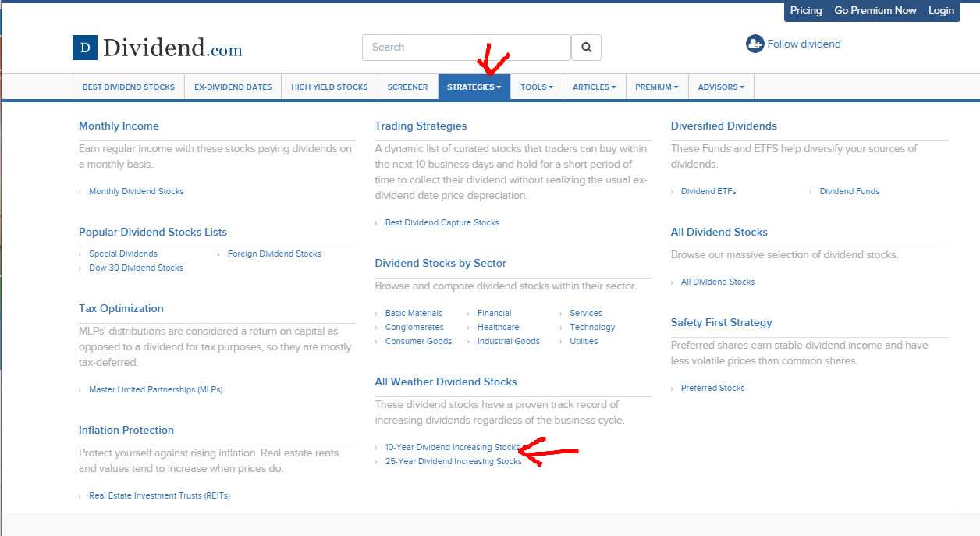Open All Weather Dividend Stocks heading
Screen dimensions: 980x536
tap(446, 382)
